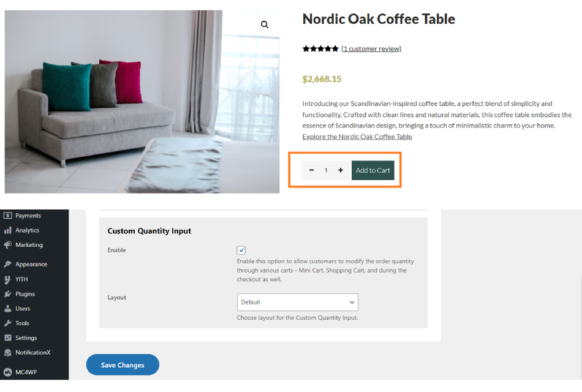This screenshot has height=392, width=582.
Task: Increase quantity with the plus button
Action: [x=341, y=170]
